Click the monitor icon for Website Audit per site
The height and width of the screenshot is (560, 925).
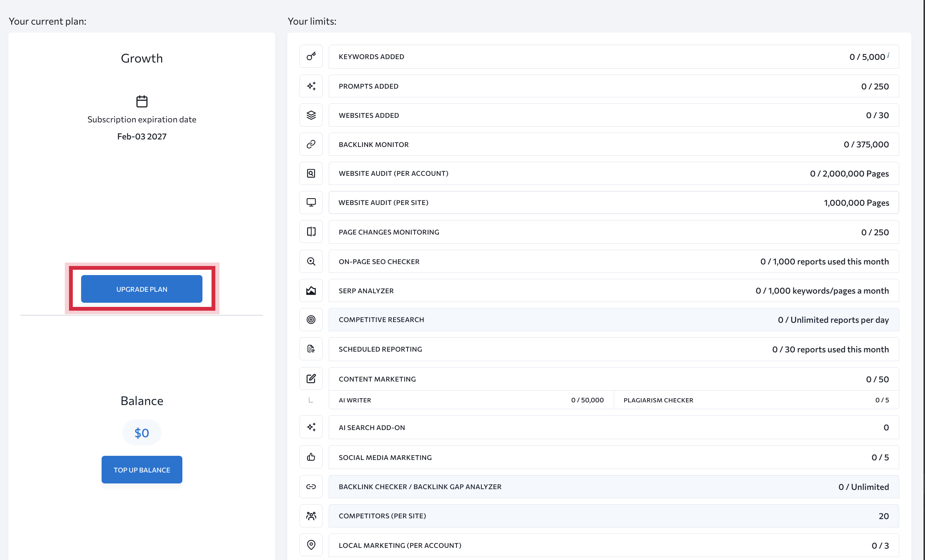pyautogui.click(x=311, y=202)
